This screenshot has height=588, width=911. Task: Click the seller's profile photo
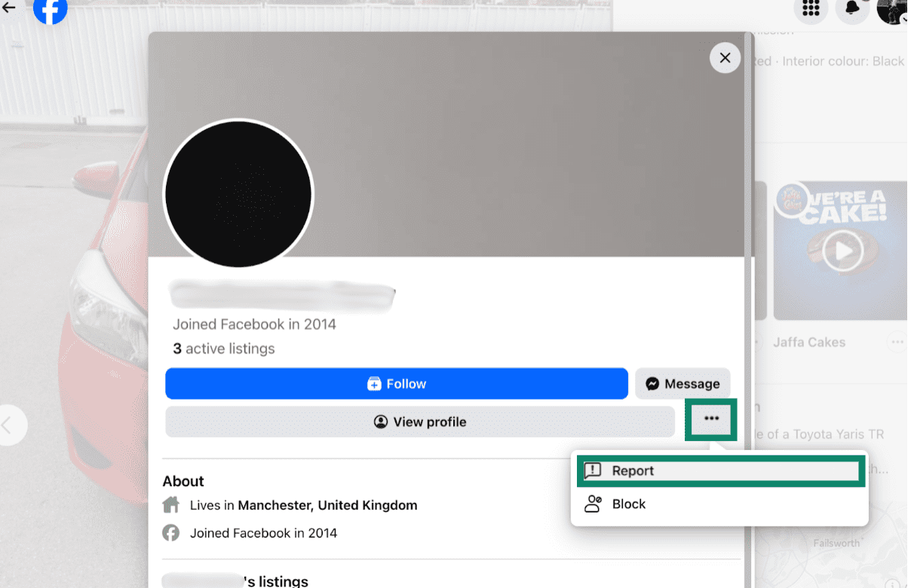pos(238,194)
